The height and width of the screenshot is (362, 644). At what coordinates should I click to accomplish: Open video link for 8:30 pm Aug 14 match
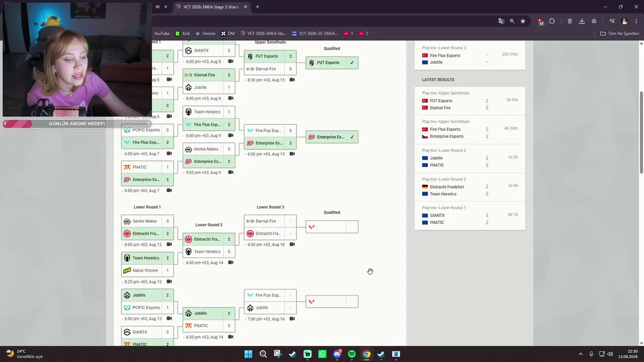click(231, 337)
